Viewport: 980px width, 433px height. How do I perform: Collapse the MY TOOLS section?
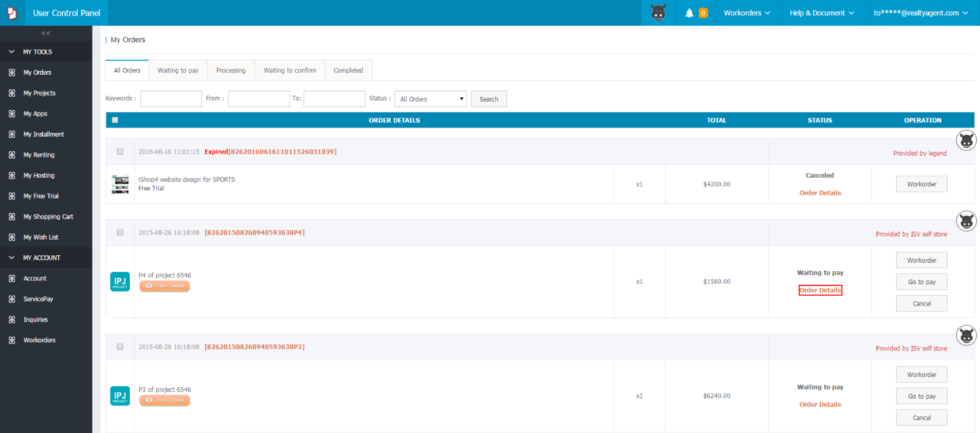pos(46,52)
